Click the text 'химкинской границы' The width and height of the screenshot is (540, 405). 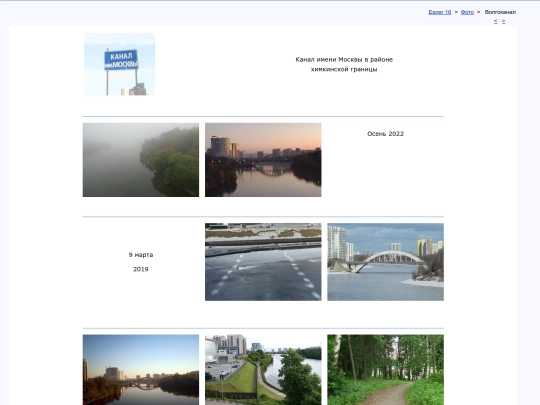pyautogui.click(x=344, y=69)
